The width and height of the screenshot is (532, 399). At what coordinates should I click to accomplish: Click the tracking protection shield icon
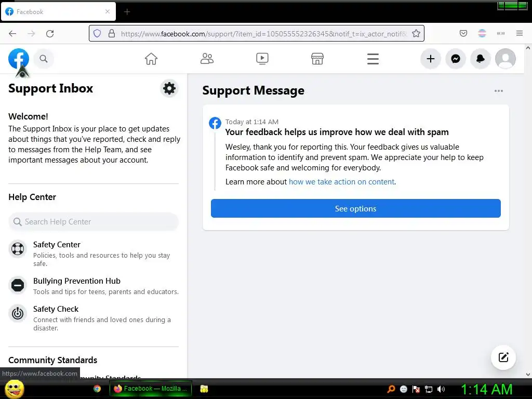pos(97,33)
